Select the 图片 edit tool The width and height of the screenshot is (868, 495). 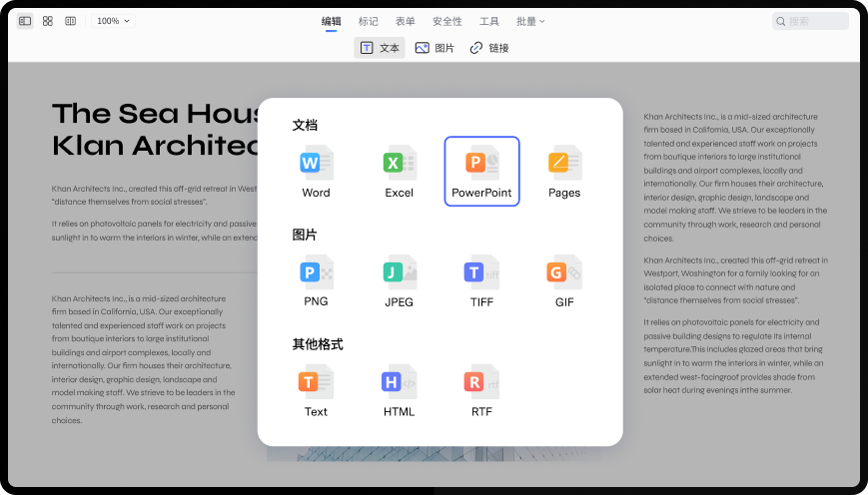[435, 48]
